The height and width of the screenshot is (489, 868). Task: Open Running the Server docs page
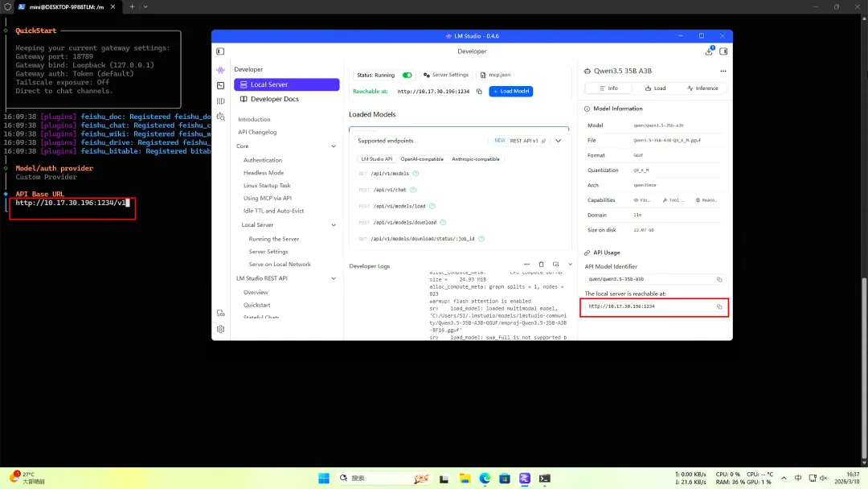[x=274, y=239]
